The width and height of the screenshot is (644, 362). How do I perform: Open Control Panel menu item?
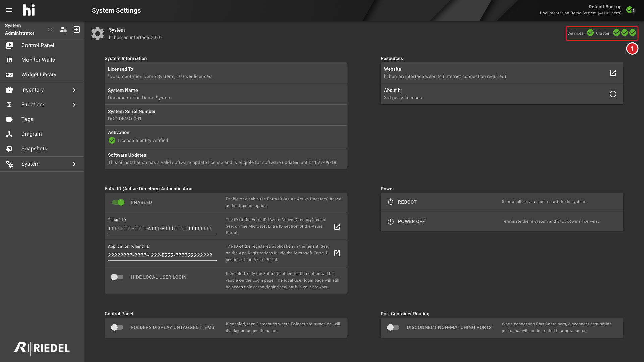coord(42,45)
